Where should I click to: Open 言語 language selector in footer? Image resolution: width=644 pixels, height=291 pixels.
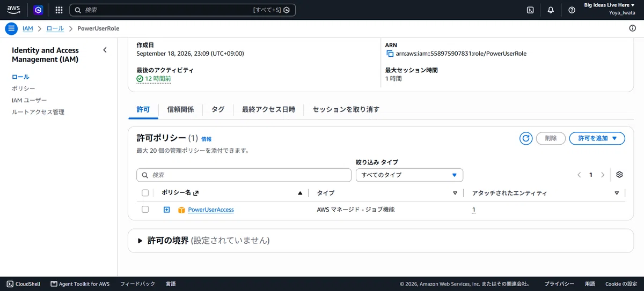pos(171,284)
